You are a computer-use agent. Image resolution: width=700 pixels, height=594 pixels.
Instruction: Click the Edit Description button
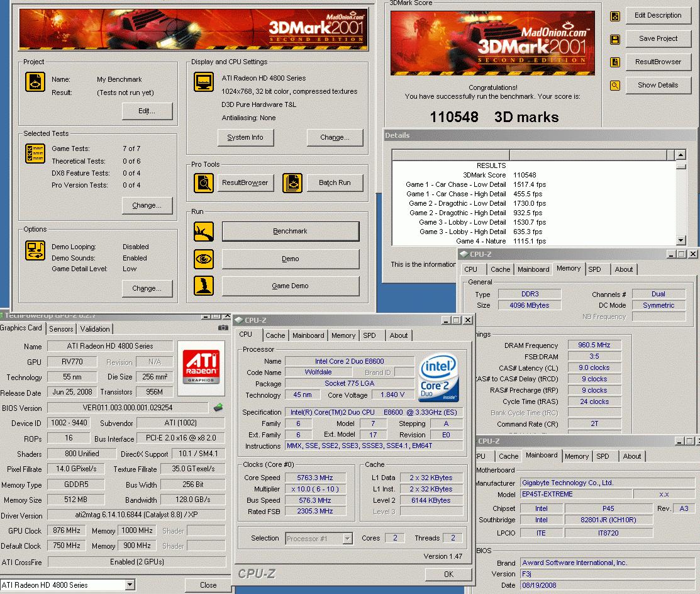pos(658,15)
